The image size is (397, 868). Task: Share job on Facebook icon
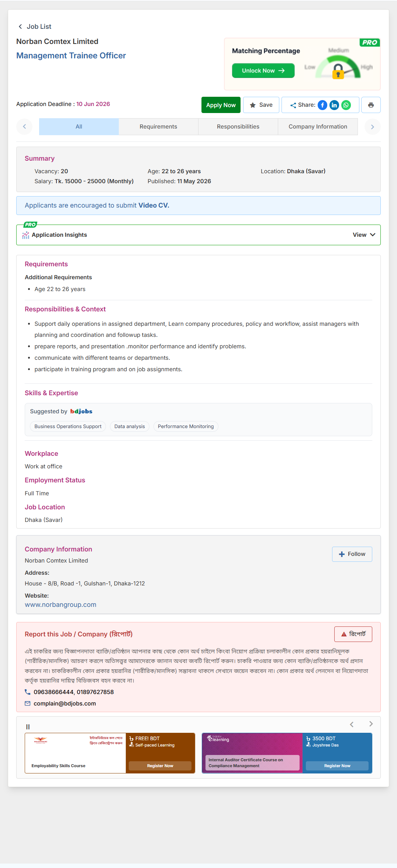point(322,105)
